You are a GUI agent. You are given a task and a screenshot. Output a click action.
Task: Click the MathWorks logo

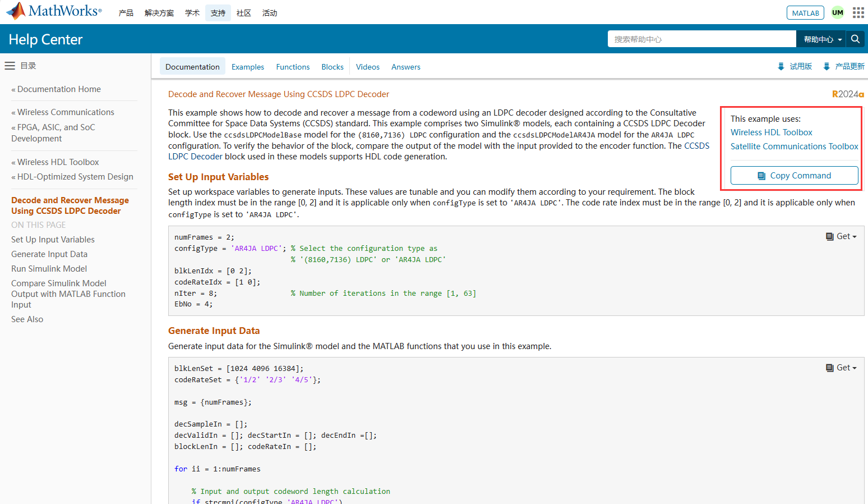coord(54,11)
